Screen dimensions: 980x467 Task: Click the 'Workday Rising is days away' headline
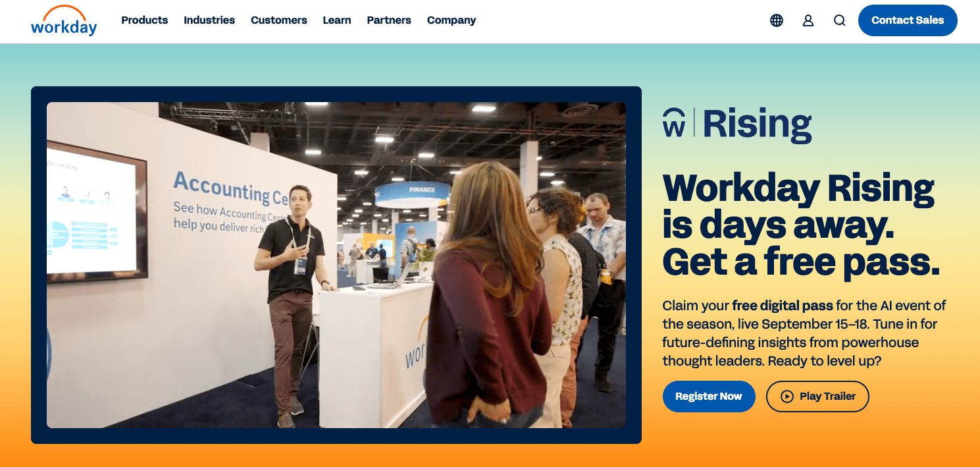pos(801,225)
